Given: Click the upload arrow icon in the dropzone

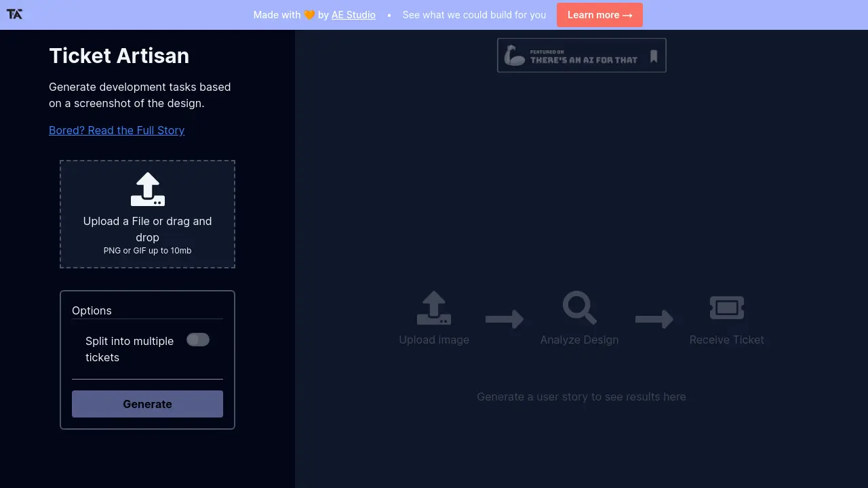Looking at the screenshot, I should [x=147, y=190].
